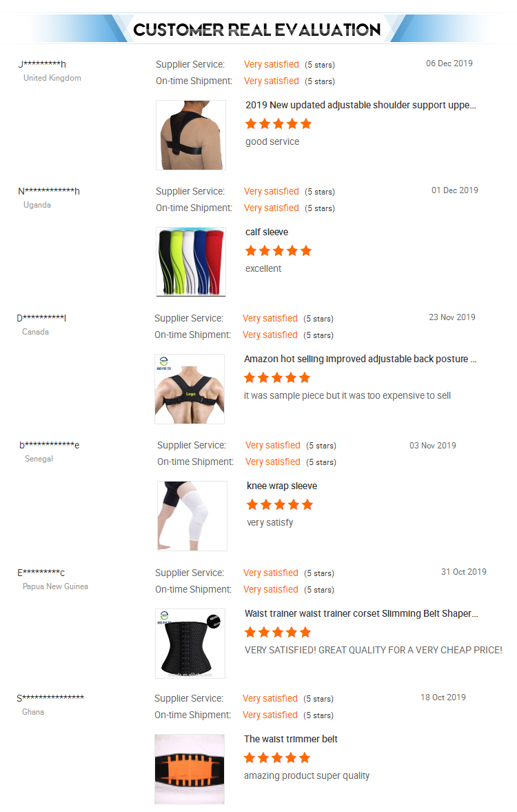Click the 'VERY SATISFIED! GREAT QUALITY' review text
Screen dimensions: 517x812
(x=374, y=650)
